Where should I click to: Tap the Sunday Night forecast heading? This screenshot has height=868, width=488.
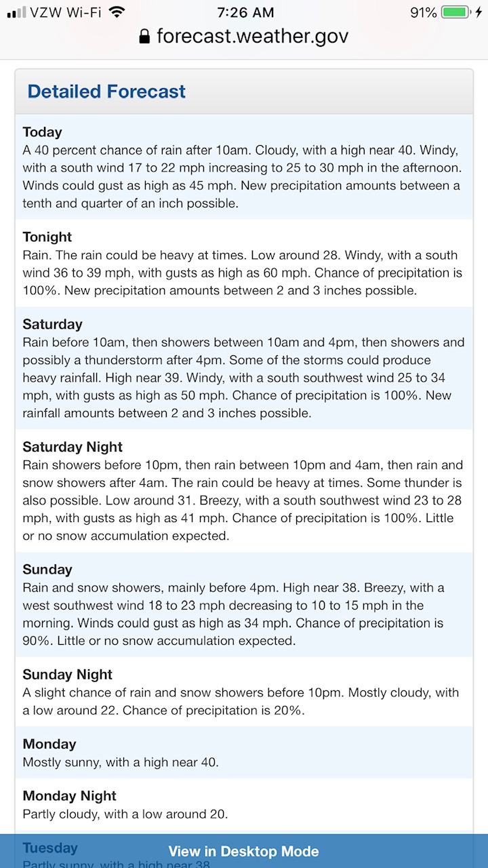67,675
